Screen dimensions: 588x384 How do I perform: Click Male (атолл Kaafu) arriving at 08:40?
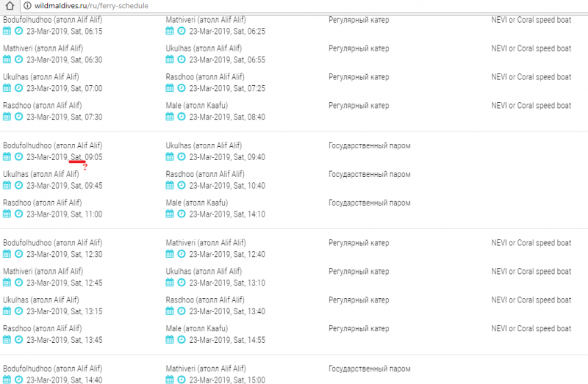pyautogui.click(x=196, y=106)
